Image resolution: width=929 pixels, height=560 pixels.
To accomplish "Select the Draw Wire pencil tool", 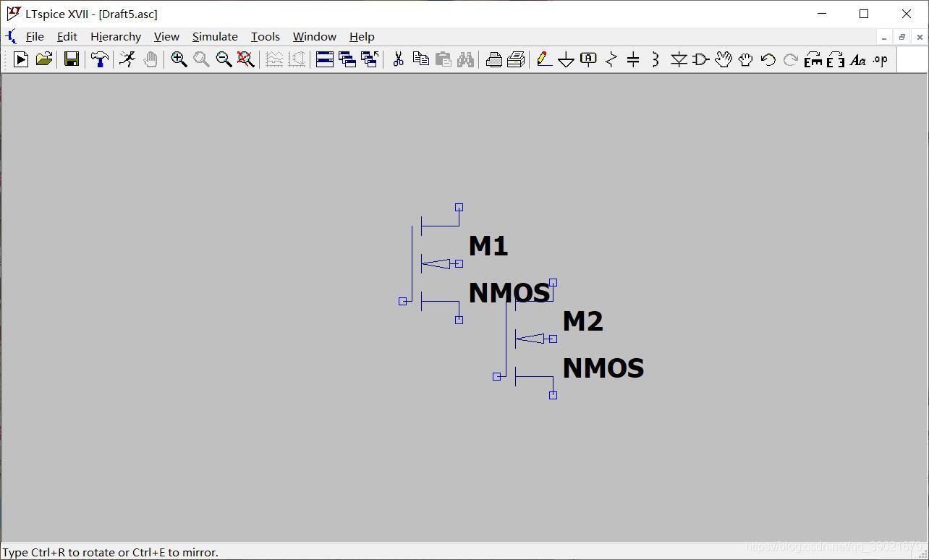I will point(544,59).
